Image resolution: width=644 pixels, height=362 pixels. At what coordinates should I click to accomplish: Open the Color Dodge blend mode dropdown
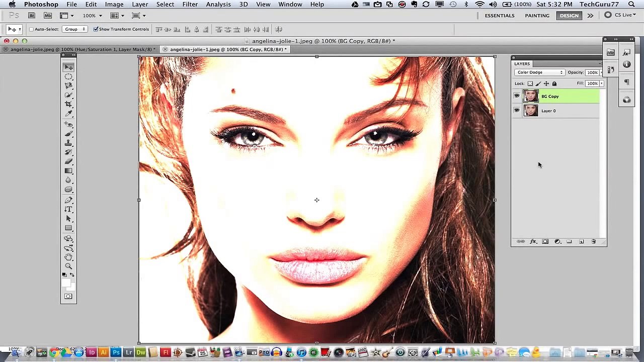(x=539, y=72)
